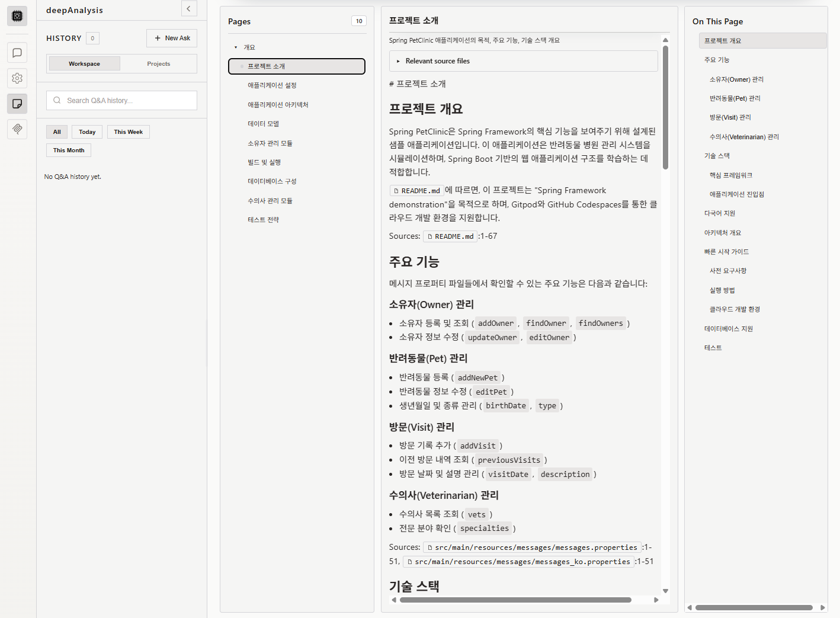Filter history by This Month
The height and width of the screenshot is (618, 840).
pos(69,150)
